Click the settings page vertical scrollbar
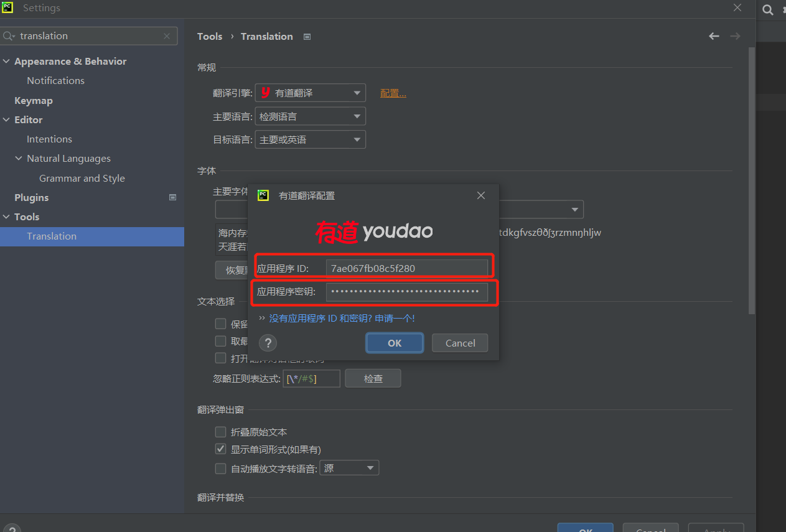Image resolution: width=786 pixels, height=532 pixels. click(x=752, y=180)
